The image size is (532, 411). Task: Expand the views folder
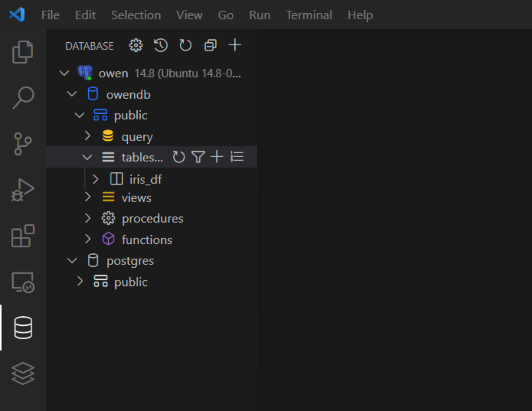[88, 197]
